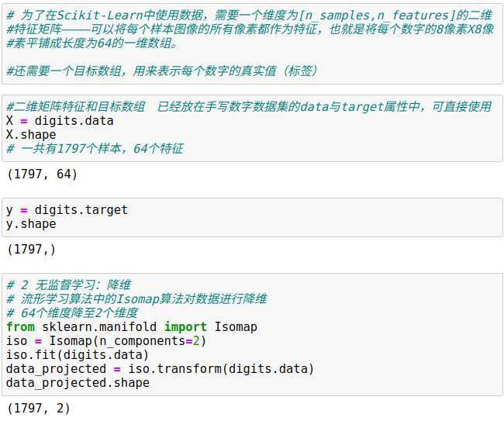504x421 pixels.
Task: Click the comment about reducing 64 dimensions to 2
Action: point(72,312)
